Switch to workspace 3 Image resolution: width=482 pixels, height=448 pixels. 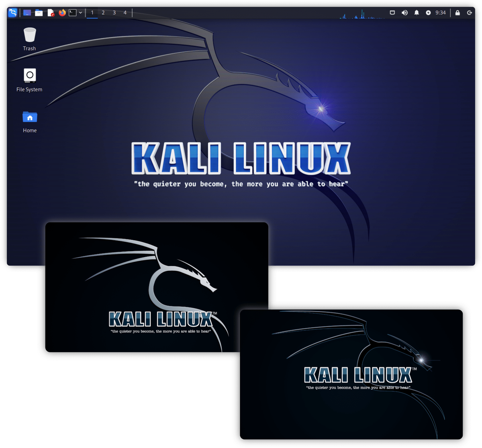point(114,12)
